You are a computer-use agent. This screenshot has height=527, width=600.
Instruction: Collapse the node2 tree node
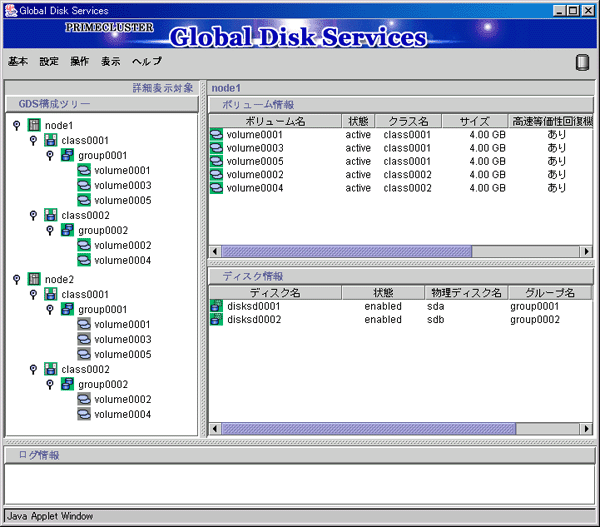[x=16, y=279]
